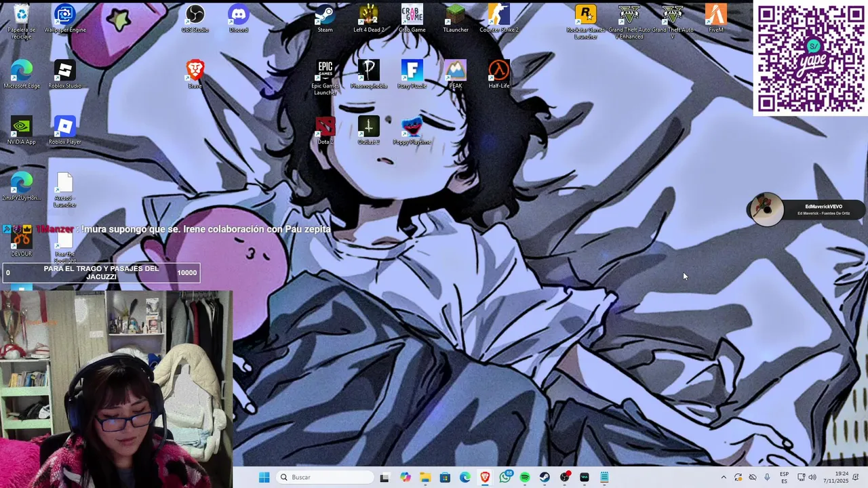868x488 pixels.
Task: Click the Microsoft Edge desktop shortcut
Action: coord(22,75)
